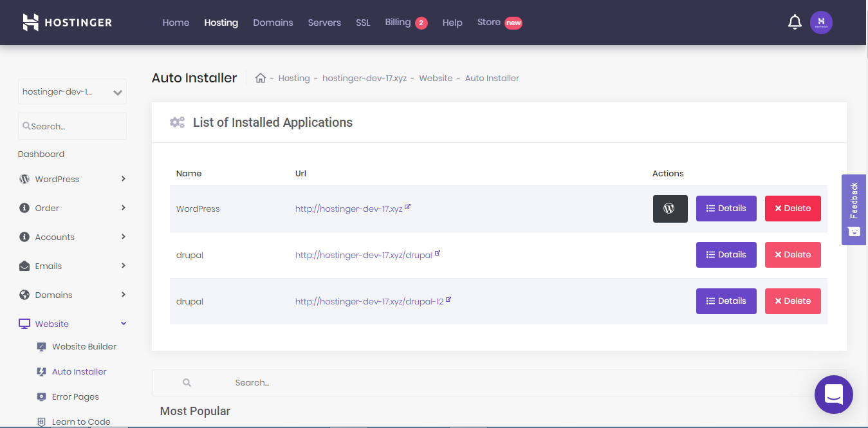Click hostinger-dev-17.xyz in the breadcrumb

[x=364, y=78]
